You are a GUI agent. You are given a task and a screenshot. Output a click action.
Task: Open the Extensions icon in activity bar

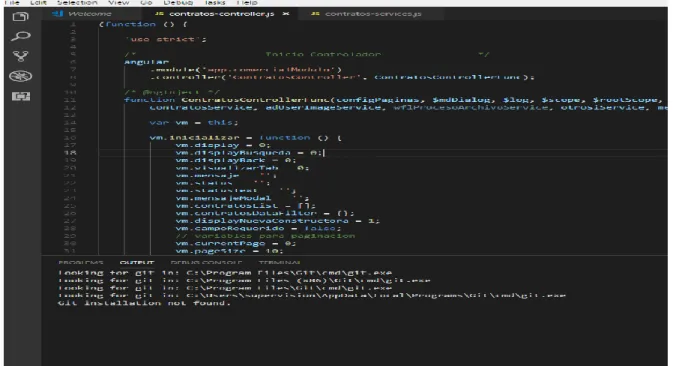(20, 96)
